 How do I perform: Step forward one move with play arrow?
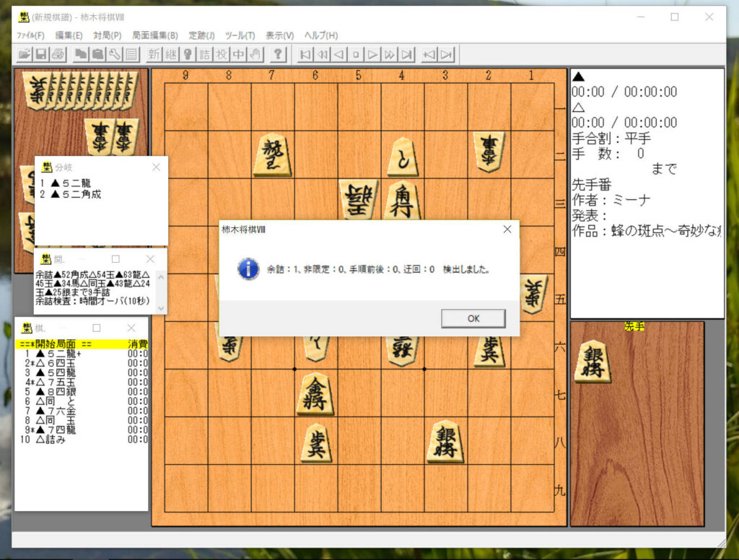372,54
